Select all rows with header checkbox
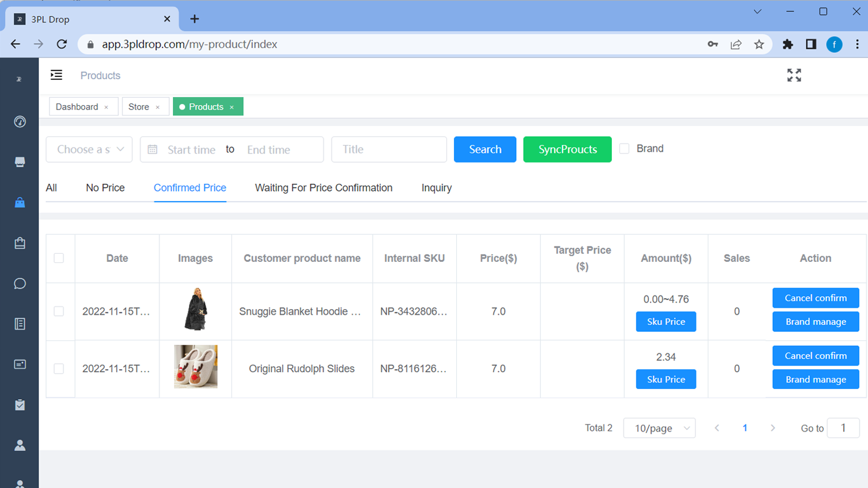 point(59,258)
